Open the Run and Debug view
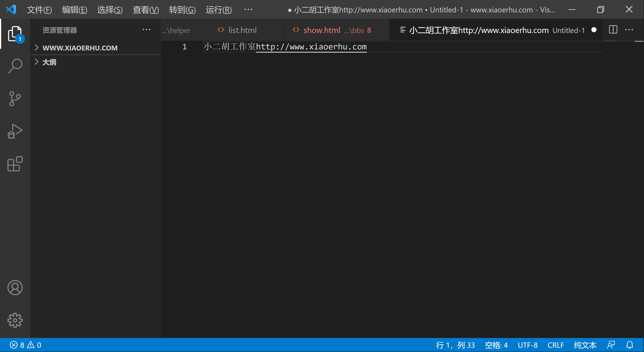Image resolution: width=644 pixels, height=352 pixels. pyautogui.click(x=15, y=131)
